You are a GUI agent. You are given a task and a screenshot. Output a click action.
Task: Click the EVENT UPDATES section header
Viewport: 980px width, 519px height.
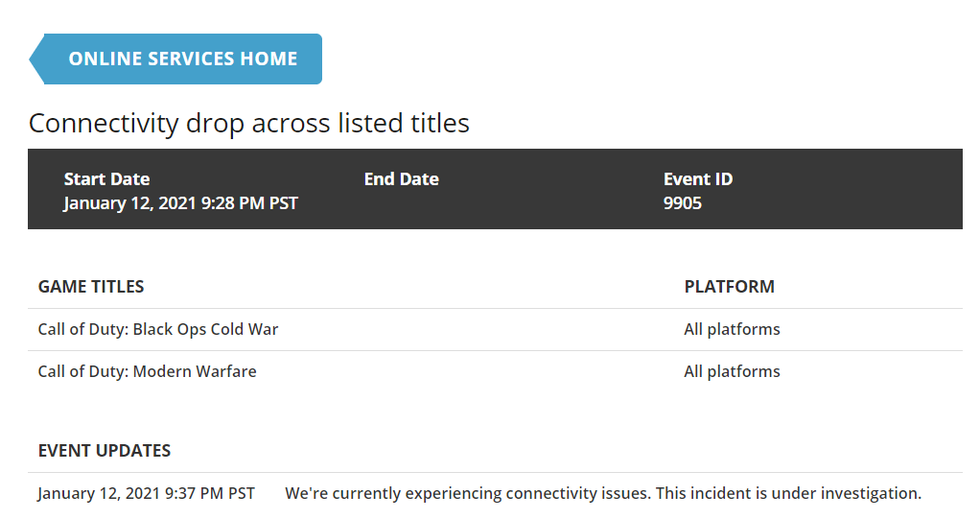click(104, 451)
